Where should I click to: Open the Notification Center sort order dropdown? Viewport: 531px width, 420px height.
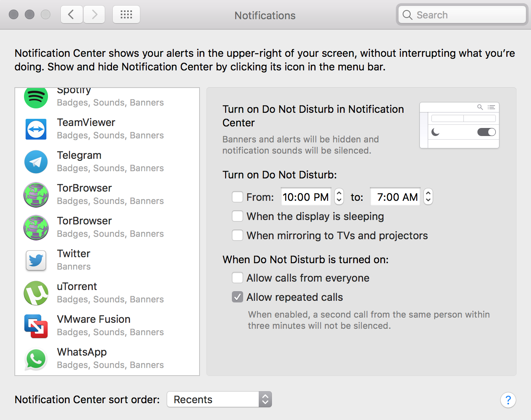pos(219,399)
